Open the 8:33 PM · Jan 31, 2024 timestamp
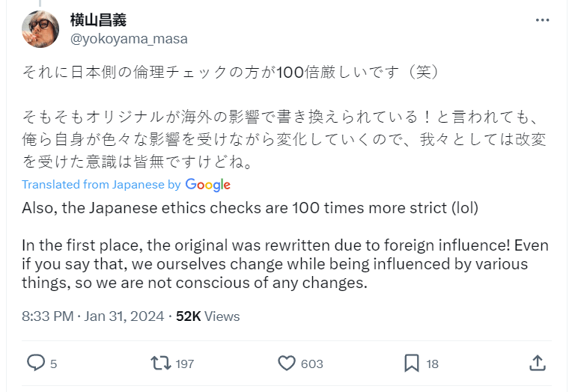The image size is (572, 392). (x=93, y=316)
